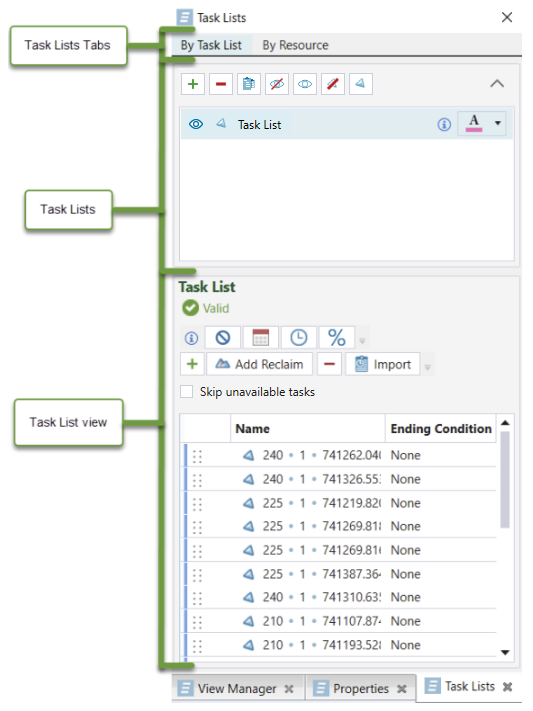Open info icon on Task List row
Viewport: 533px width, 711px height.
point(444,124)
